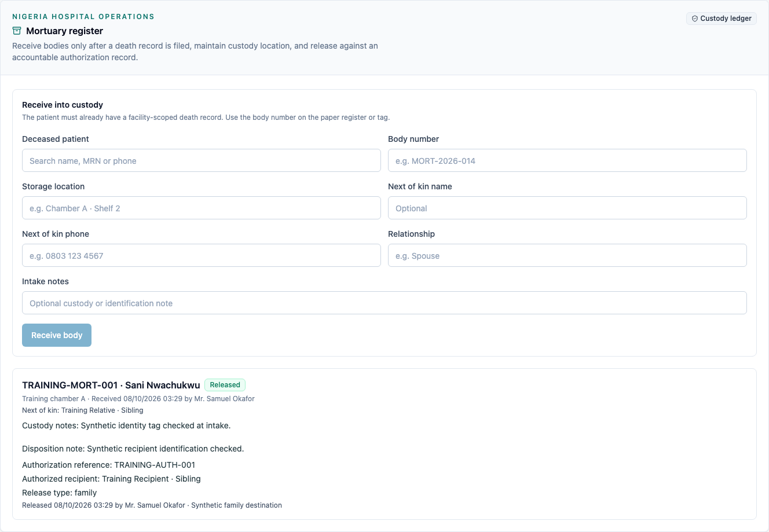Click 'Authorized recipient: Training Recipient · Sibling' line

[111, 479]
